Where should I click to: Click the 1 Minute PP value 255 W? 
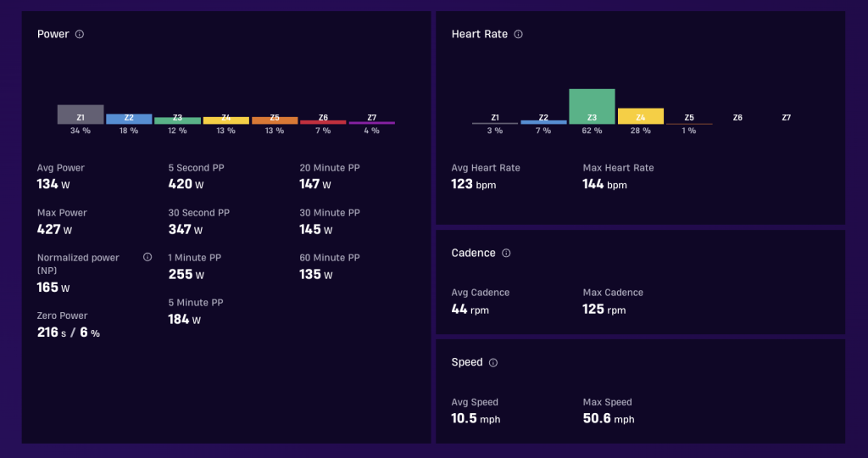coord(186,274)
